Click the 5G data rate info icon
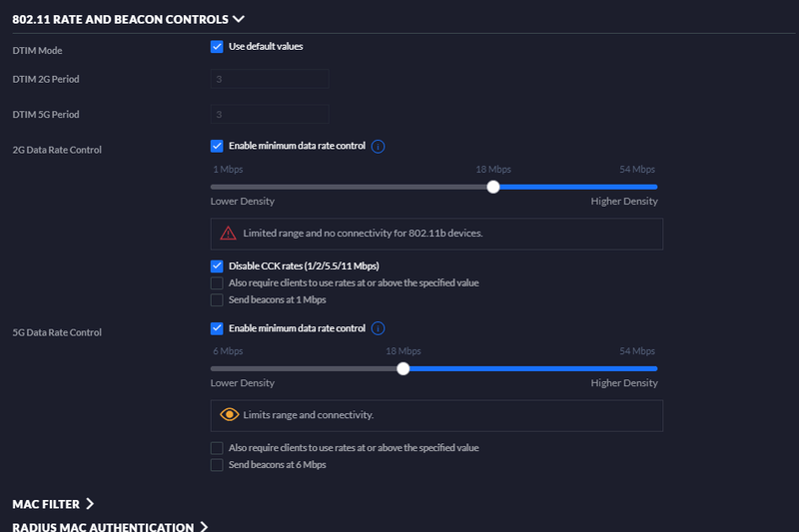799x532 pixels. [x=379, y=328]
